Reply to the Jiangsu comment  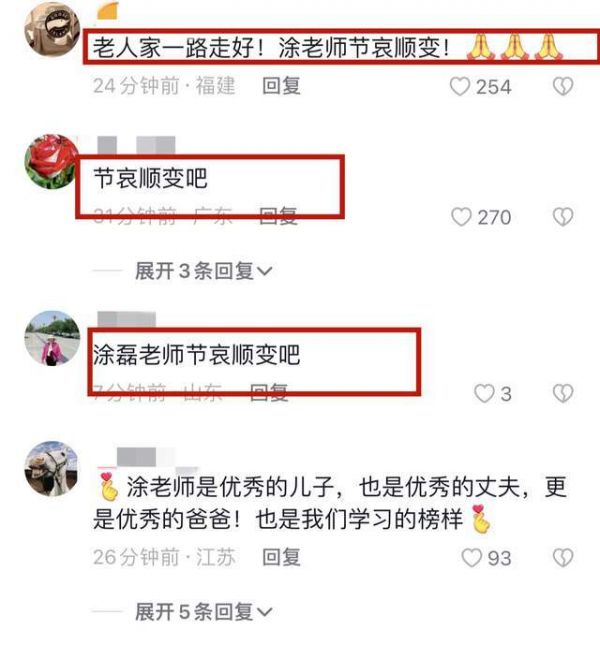281,557
